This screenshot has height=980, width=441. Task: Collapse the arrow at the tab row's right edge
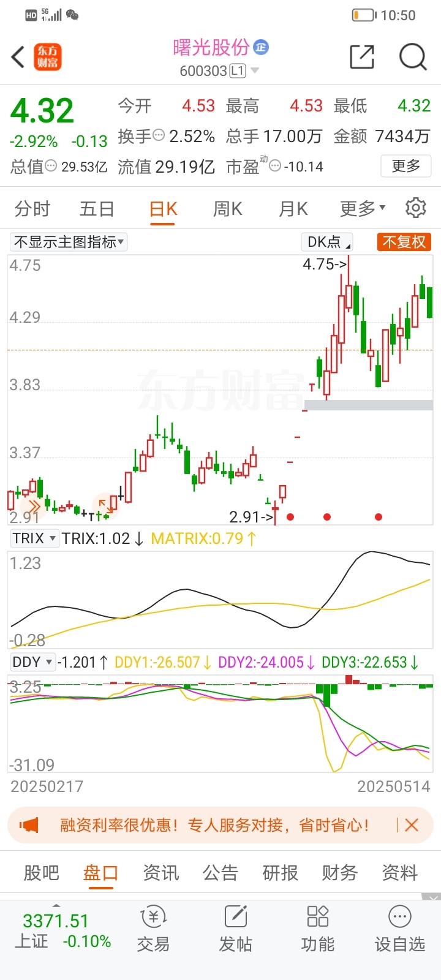pyautogui.click(x=431, y=897)
